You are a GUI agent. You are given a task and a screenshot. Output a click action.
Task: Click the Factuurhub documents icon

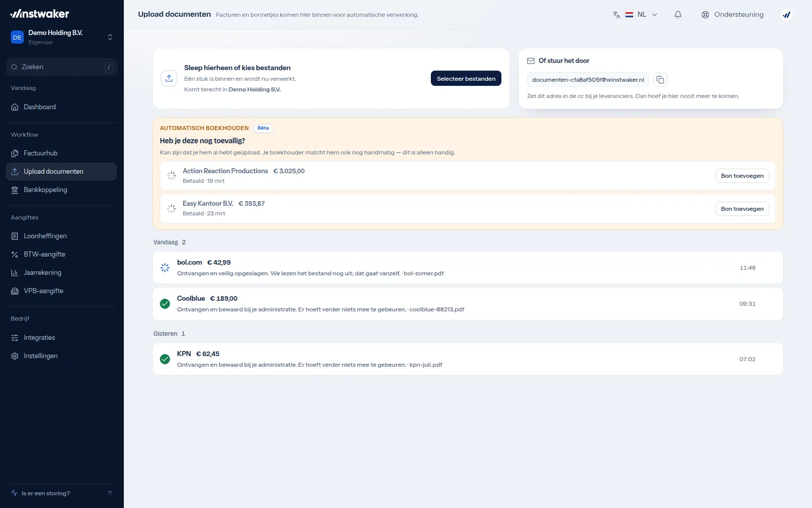pos(15,153)
